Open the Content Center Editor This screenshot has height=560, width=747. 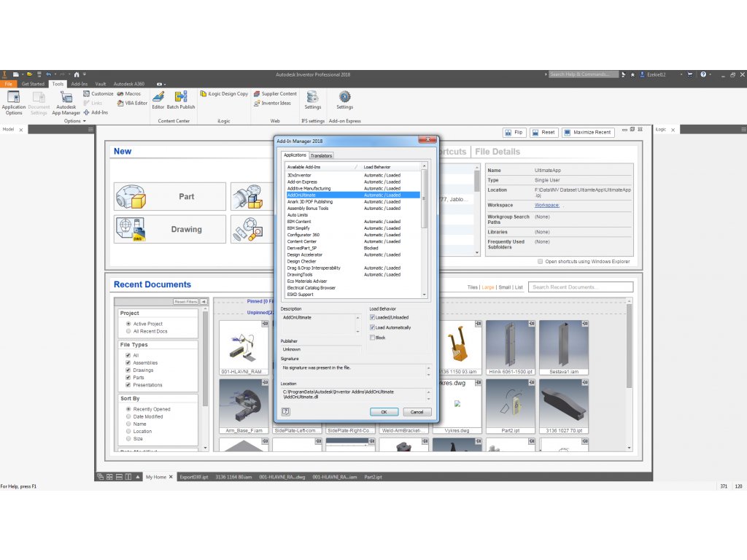[158, 100]
